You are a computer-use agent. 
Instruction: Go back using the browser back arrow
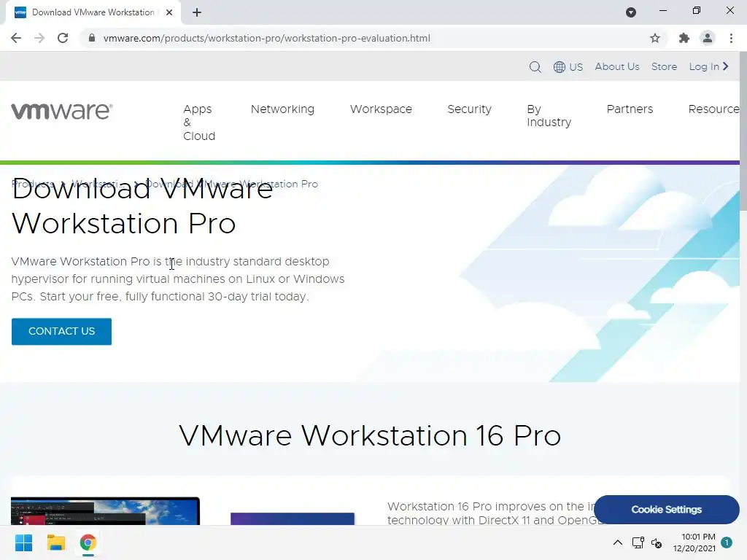pos(16,38)
